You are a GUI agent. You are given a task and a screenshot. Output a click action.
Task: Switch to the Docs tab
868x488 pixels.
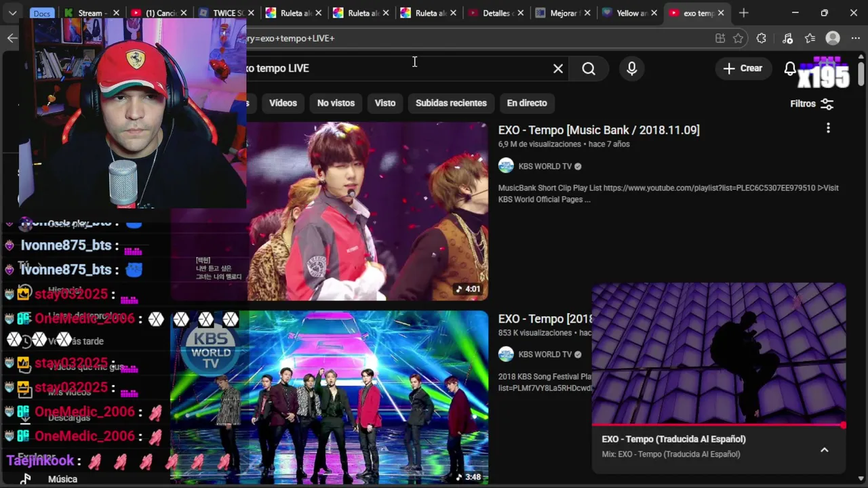pyautogui.click(x=42, y=13)
